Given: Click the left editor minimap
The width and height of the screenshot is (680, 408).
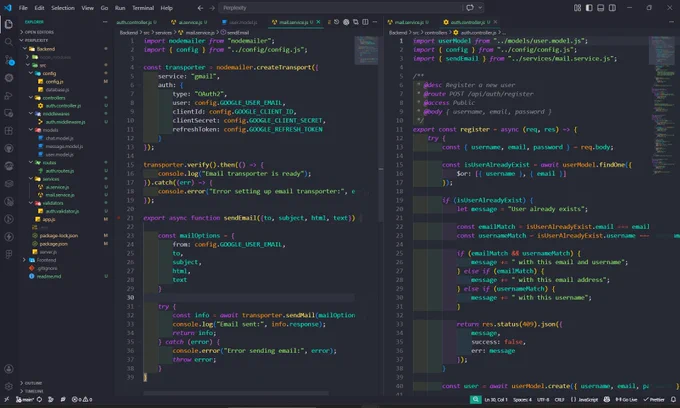Looking at the screenshot, I should (366, 51).
